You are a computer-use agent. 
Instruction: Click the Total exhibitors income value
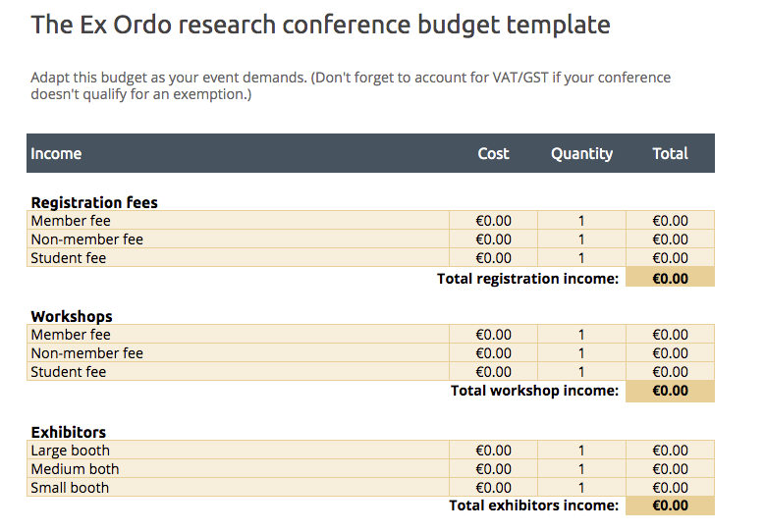tap(670, 505)
